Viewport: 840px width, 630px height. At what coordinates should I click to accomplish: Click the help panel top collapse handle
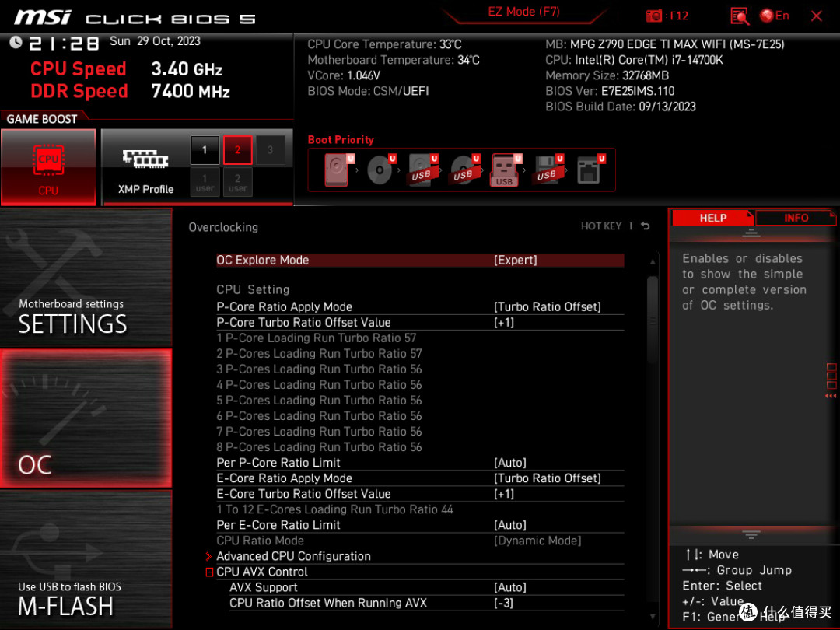pos(751,233)
